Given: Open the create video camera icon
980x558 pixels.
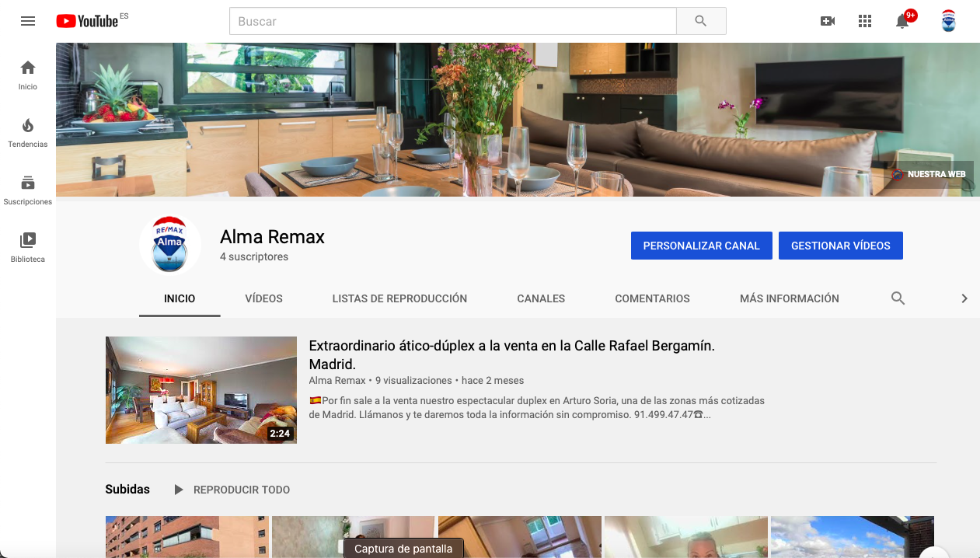Looking at the screenshot, I should click(x=828, y=21).
